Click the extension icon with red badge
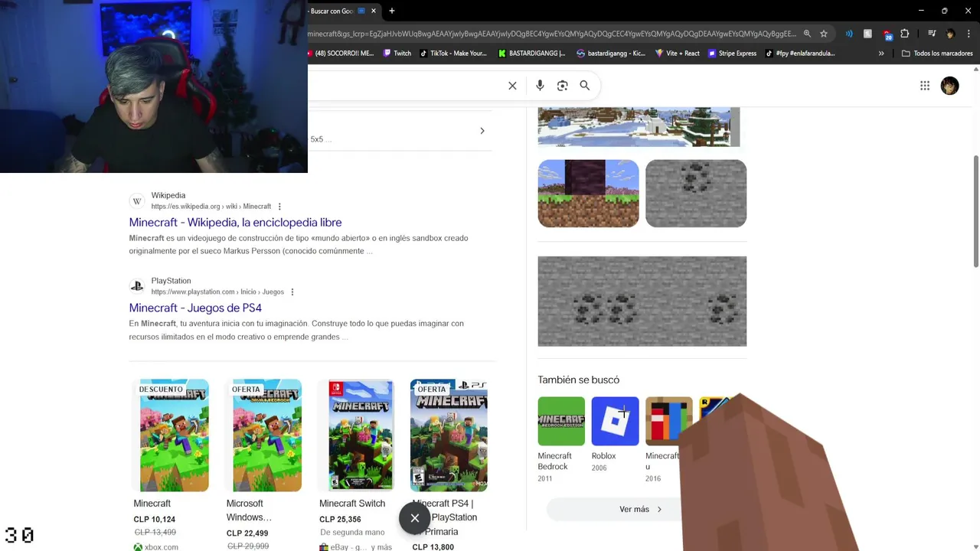980x551 pixels. pyautogui.click(x=887, y=34)
